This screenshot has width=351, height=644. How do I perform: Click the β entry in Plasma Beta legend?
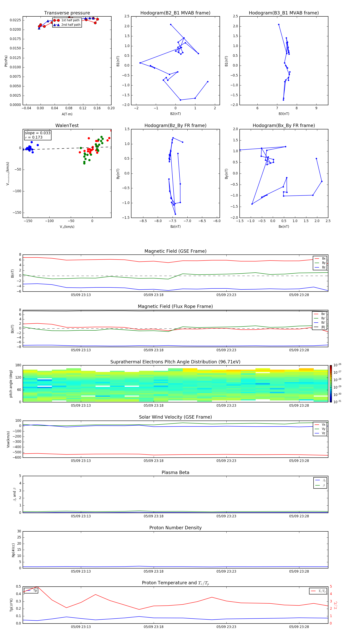click(320, 485)
